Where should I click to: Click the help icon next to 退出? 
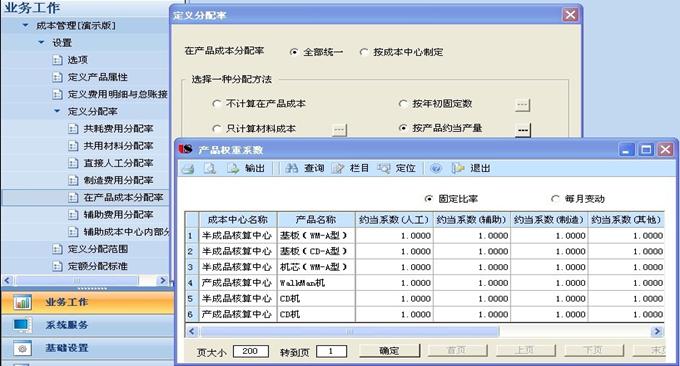436,169
